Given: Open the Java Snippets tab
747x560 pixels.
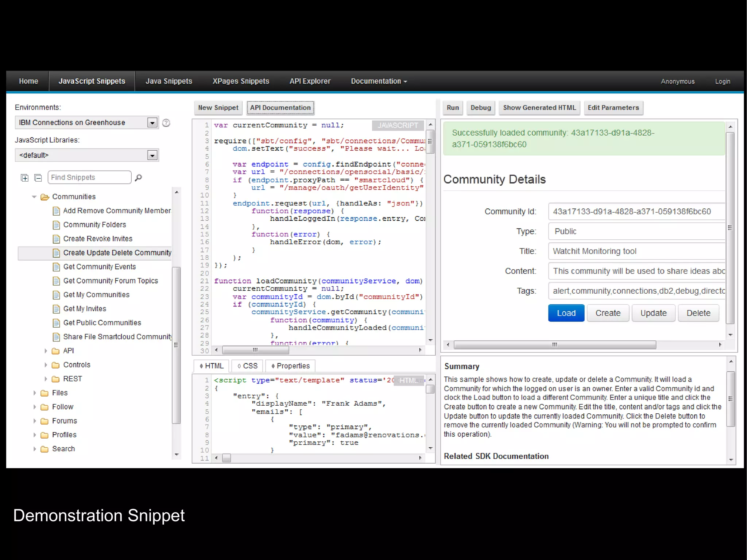Looking at the screenshot, I should 169,81.
